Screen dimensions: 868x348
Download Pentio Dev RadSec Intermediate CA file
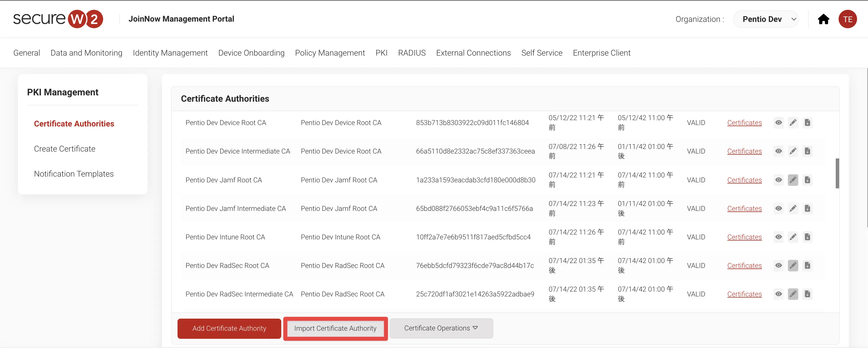tap(807, 294)
